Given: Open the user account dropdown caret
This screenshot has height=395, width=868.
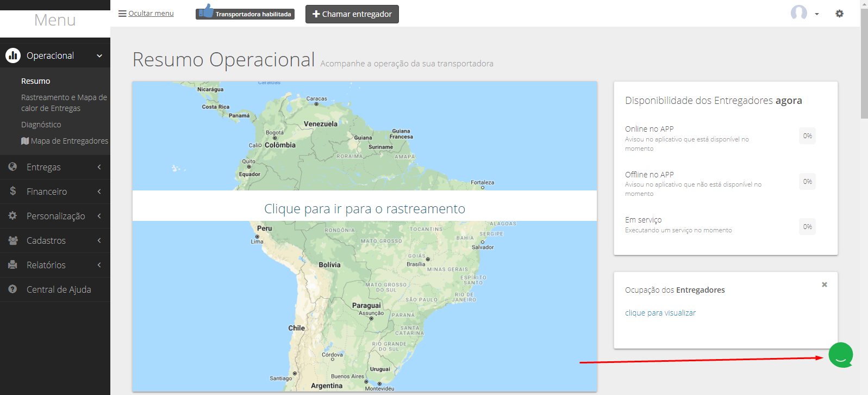Looking at the screenshot, I should coord(817,14).
